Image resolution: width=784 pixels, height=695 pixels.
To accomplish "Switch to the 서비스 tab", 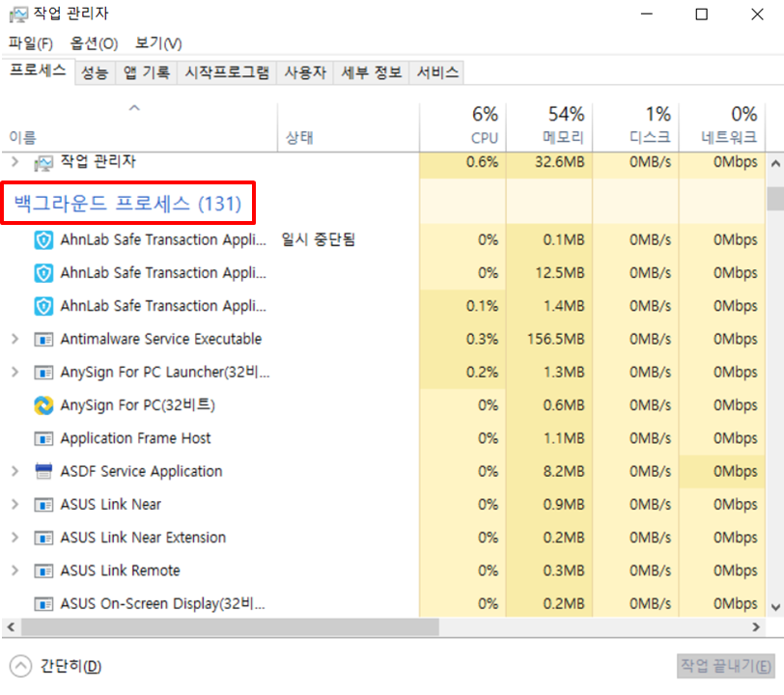I will point(437,73).
